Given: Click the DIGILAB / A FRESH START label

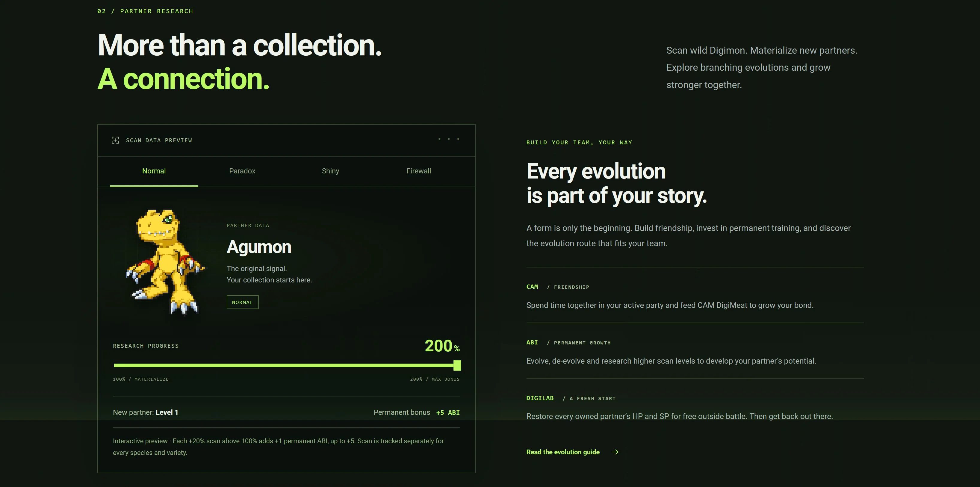Looking at the screenshot, I should [x=571, y=398].
